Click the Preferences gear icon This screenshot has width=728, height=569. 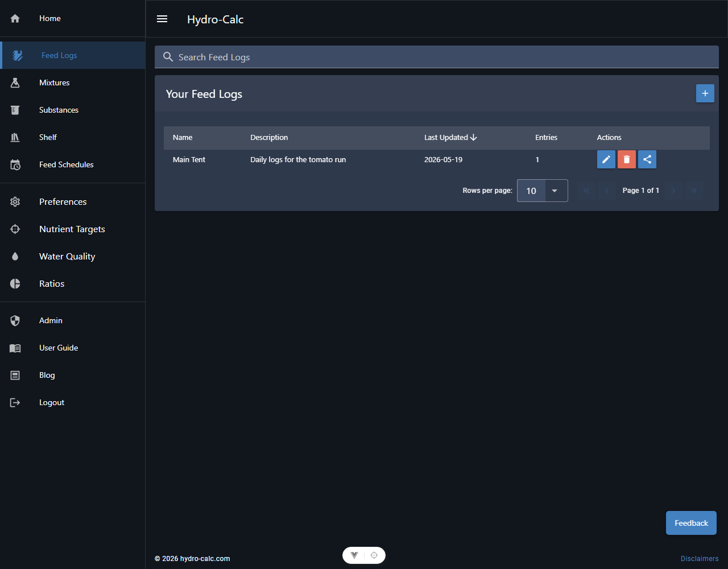15,202
